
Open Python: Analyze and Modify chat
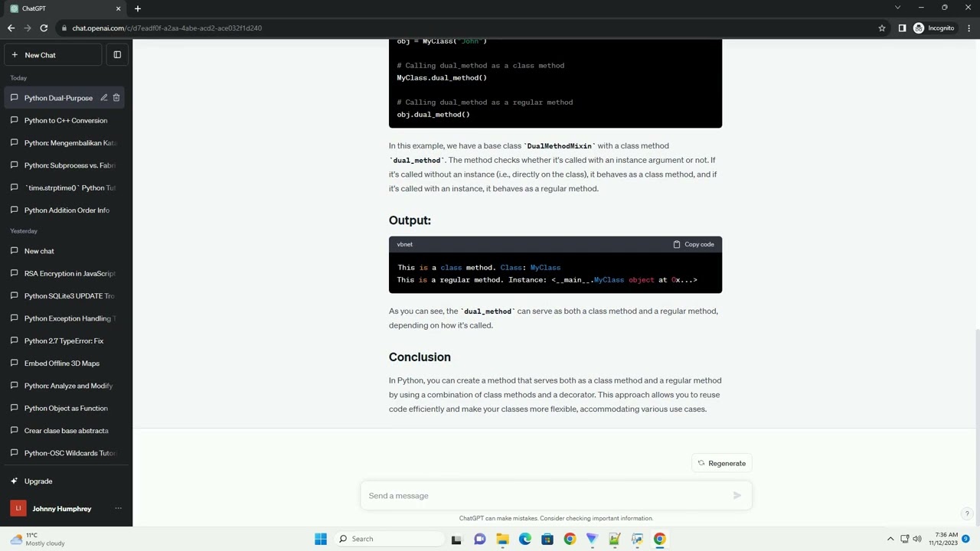[66, 386]
